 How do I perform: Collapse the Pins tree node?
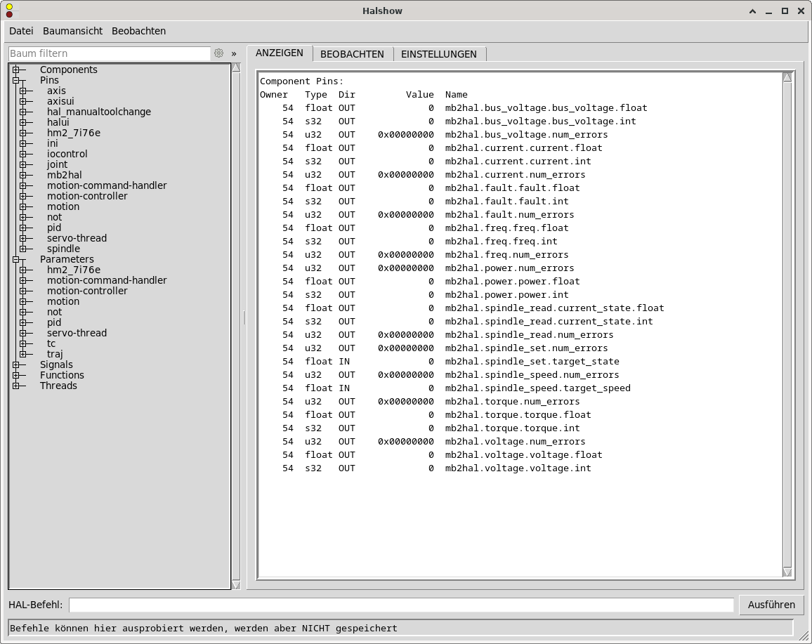click(x=16, y=80)
